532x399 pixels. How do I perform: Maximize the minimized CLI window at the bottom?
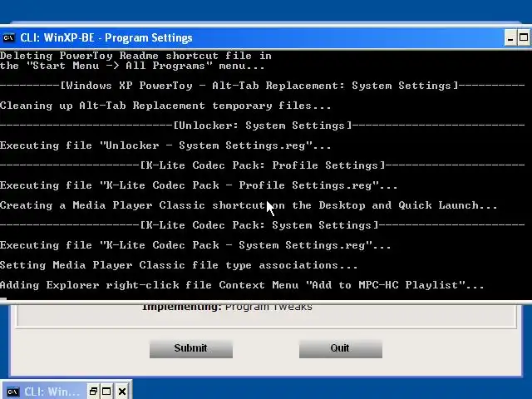(106, 392)
